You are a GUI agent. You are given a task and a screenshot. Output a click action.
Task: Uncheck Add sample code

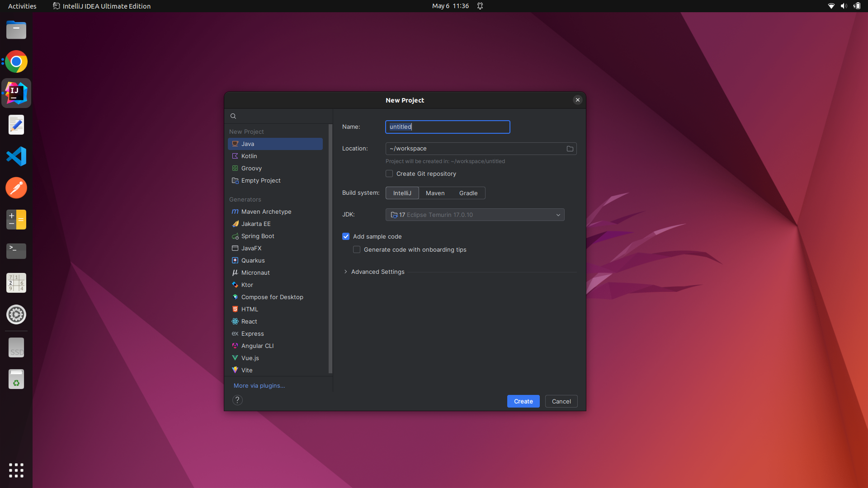346,237
